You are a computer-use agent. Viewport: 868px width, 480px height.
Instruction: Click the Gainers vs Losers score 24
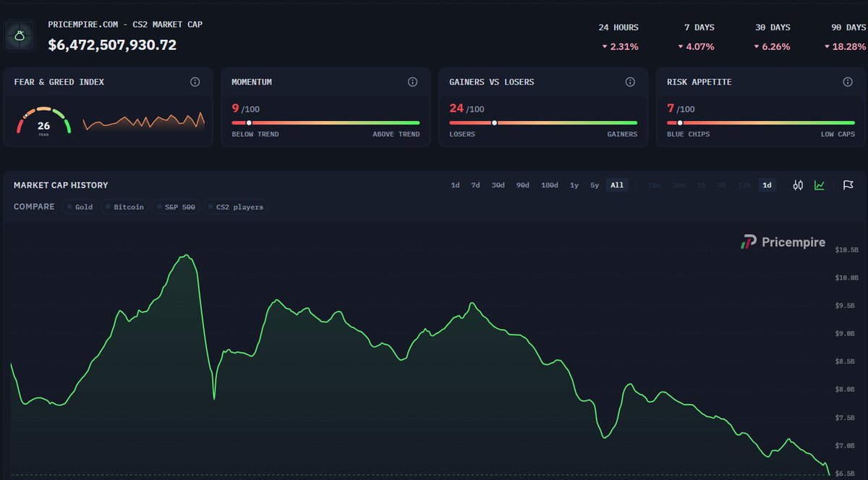pyautogui.click(x=456, y=109)
